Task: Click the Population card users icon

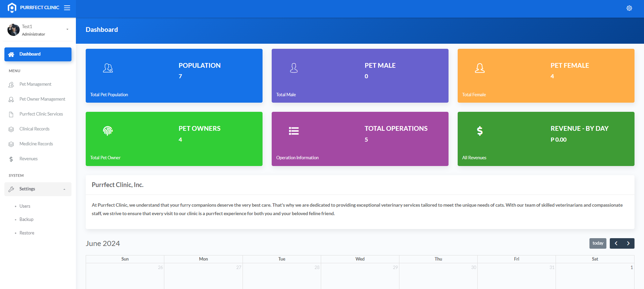Action: point(108,68)
